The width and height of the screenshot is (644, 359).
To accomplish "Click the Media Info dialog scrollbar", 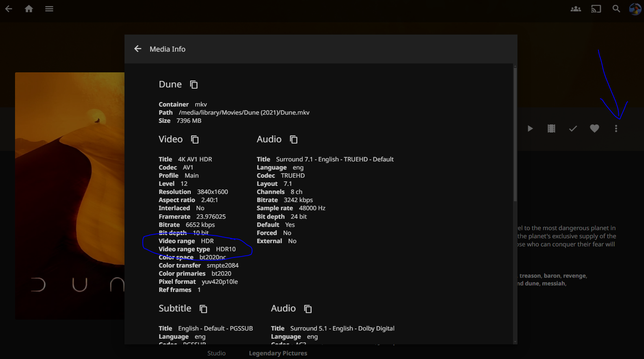I will [515, 134].
